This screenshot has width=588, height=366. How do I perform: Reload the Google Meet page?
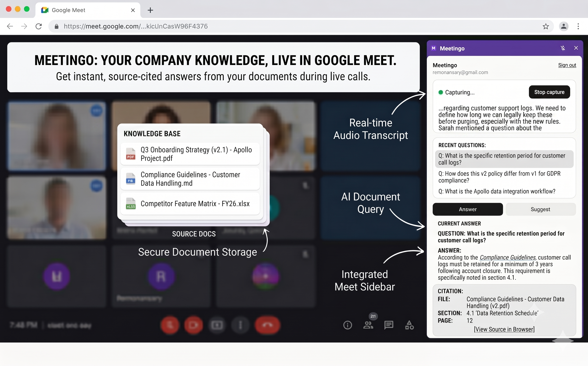pyautogui.click(x=39, y=26)
